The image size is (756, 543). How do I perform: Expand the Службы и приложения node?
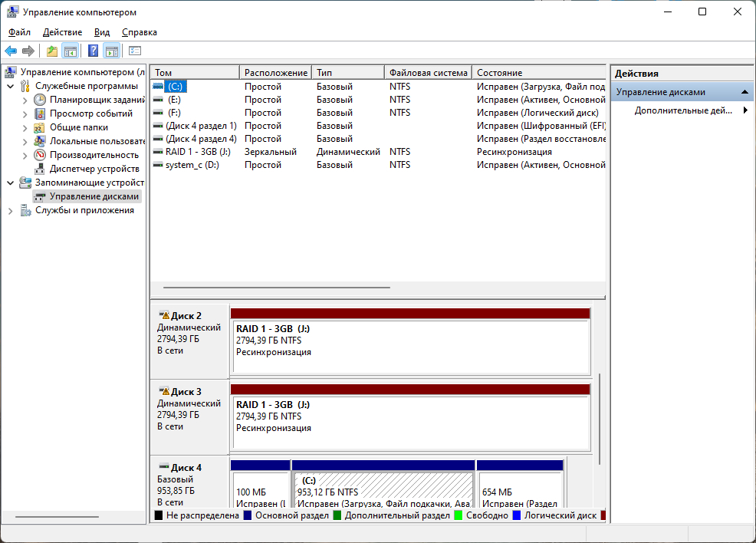(10, 210)
